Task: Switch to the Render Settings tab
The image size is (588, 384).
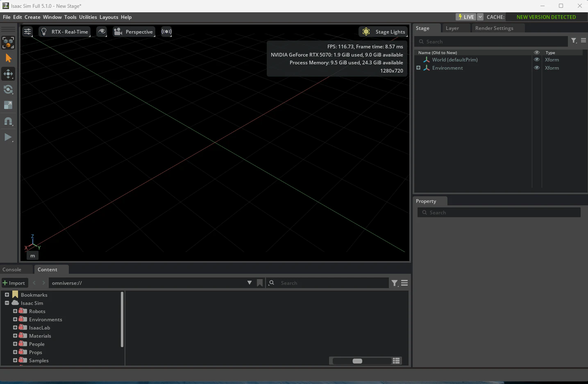Action: coord(498,28)
